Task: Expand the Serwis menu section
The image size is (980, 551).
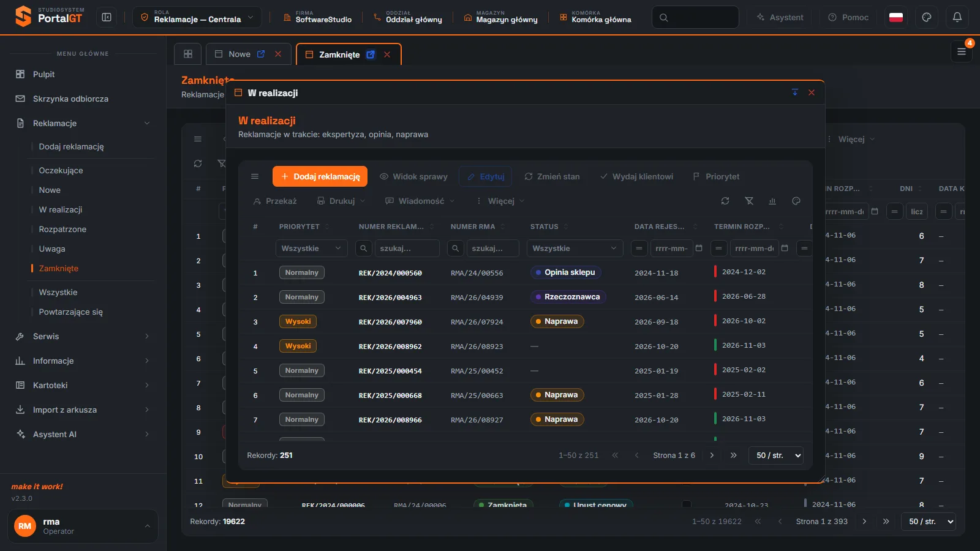Action: click(x=83, y=336)
